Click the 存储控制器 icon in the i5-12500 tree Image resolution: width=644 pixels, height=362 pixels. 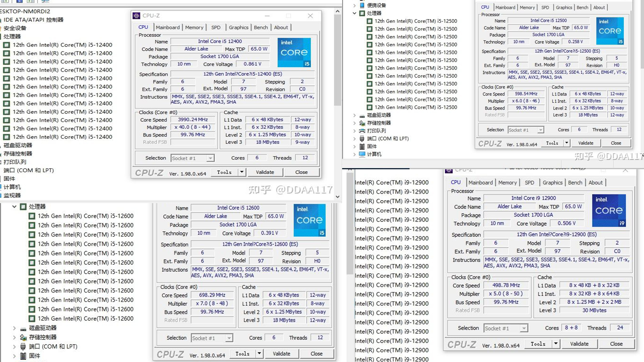click(x=362, y=123)
